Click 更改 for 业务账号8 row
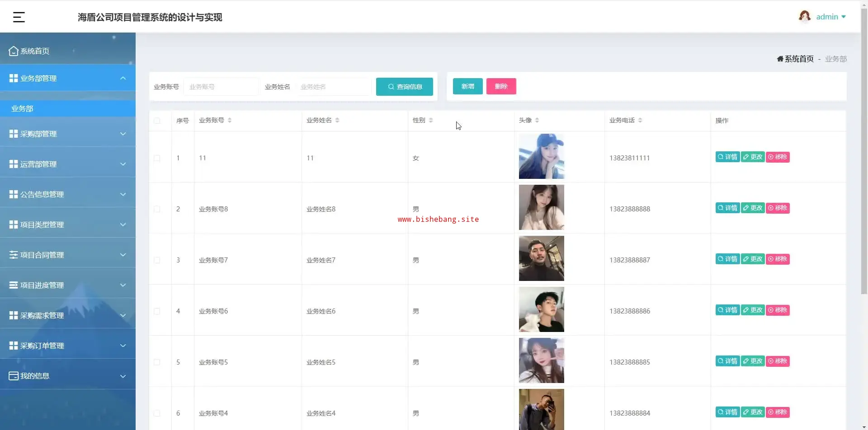 pyautogui.click(x=753, y=208)
